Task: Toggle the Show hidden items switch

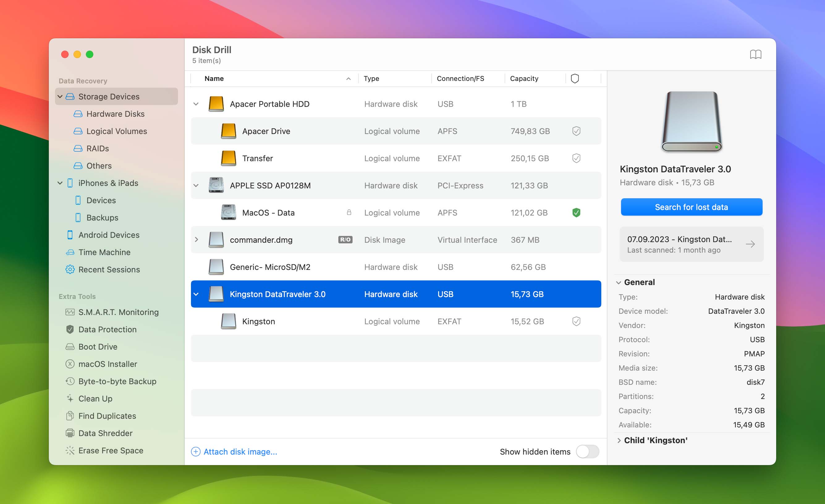Action: click(x=588, y=451)
